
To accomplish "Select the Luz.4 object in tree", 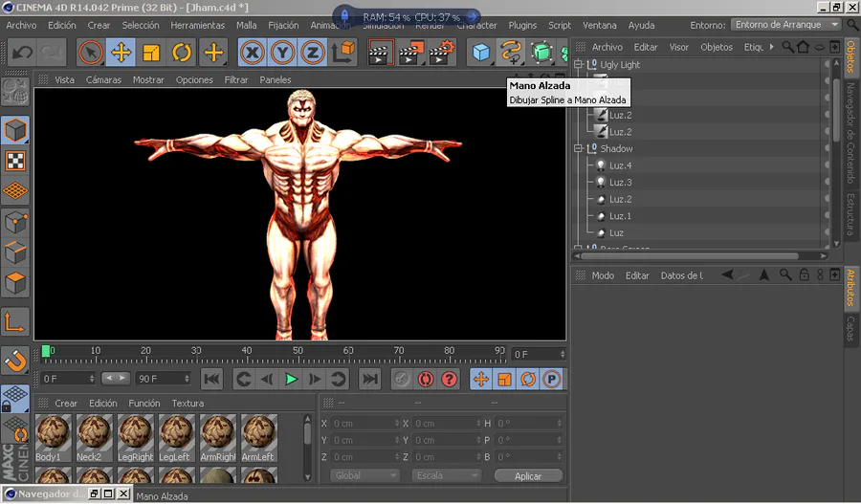I will pyautogui.click(x=621, y=165).
